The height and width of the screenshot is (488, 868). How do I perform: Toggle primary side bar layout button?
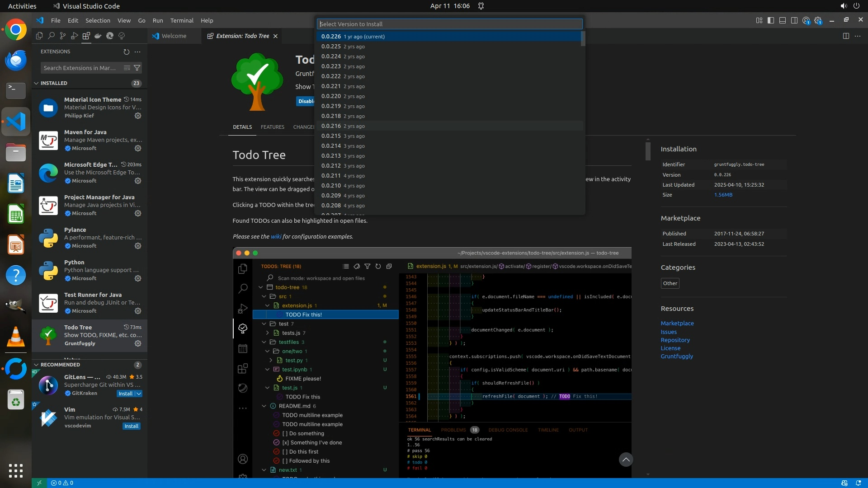pyautogui.click(x=771, y=20)
